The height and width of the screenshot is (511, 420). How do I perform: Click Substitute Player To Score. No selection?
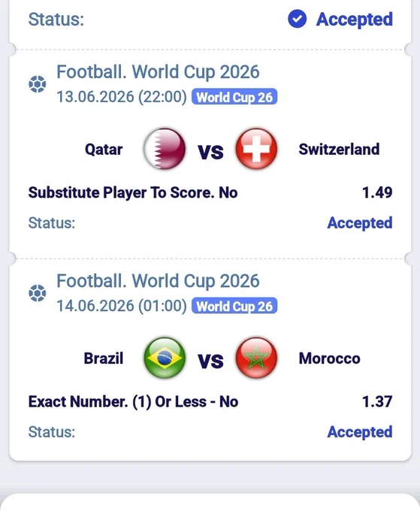point(133,192)
